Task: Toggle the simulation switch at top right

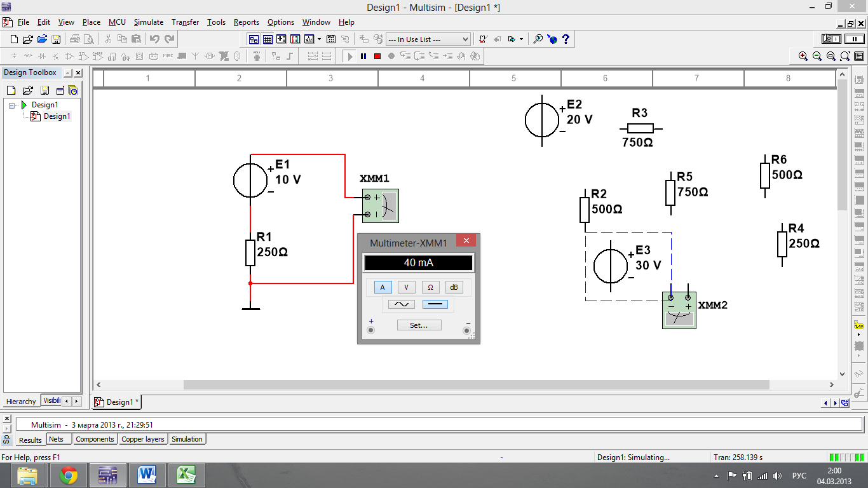Action: click(831, 39)
